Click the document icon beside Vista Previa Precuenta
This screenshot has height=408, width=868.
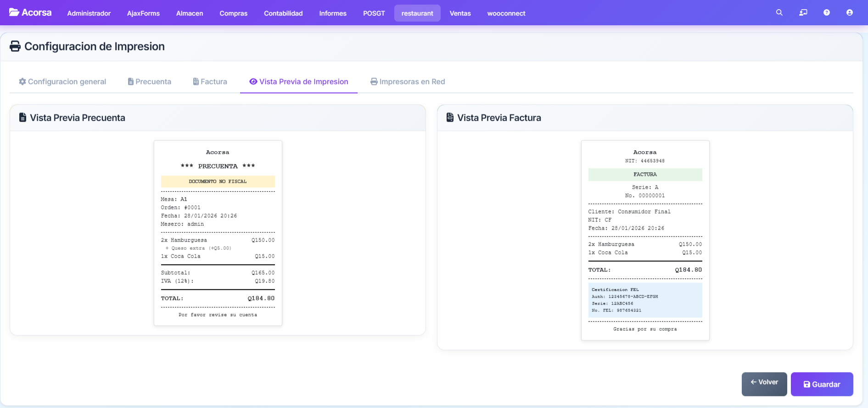22,118
